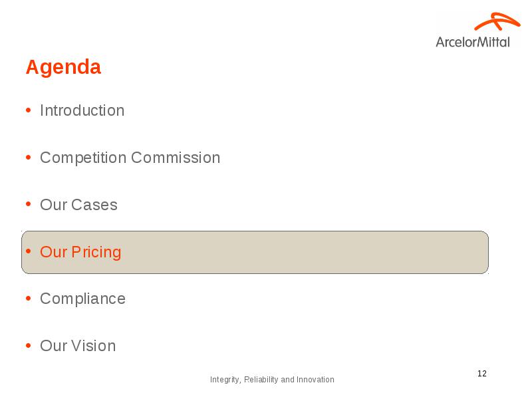Viewport: 532px width, 399px height.
Task: Click the word Innovation in the footer
Action: (315, 379)
